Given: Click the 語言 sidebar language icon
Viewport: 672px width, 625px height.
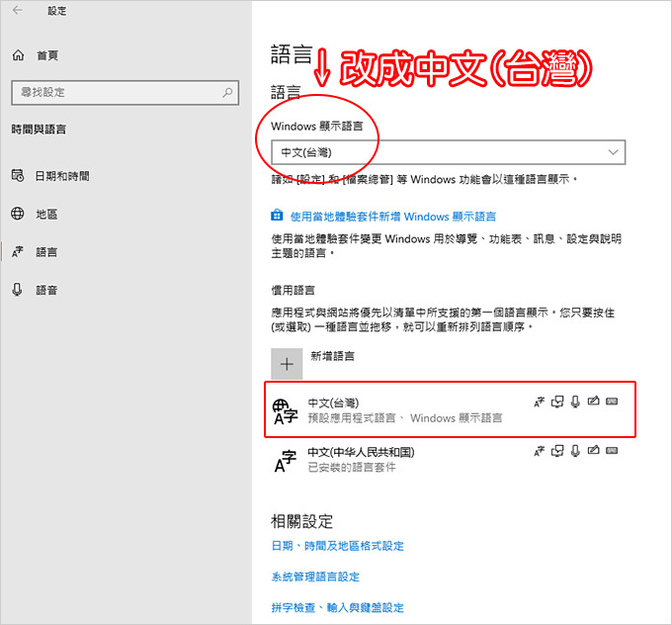Looking at the screenshot, I should pyautogui.click(x=18, y=251).
